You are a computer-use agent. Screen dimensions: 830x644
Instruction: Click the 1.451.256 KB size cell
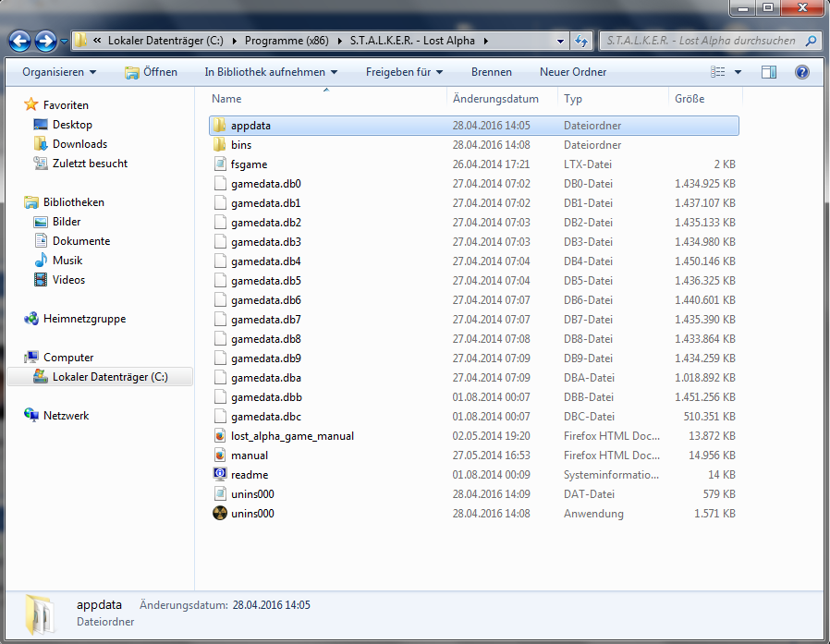tap(704, 397)
